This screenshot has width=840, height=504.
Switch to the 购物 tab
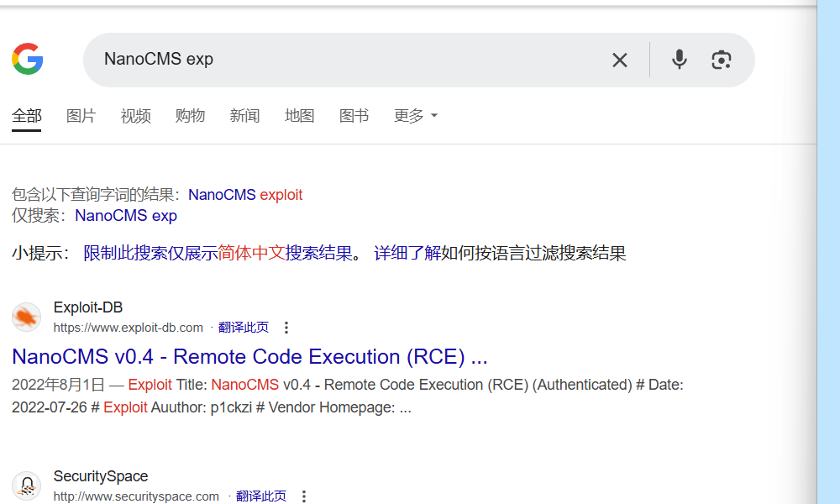pos(190,116)
